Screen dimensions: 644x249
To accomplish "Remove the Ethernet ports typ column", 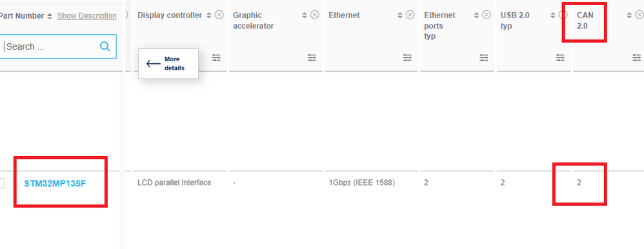I will tap(487, 15).
